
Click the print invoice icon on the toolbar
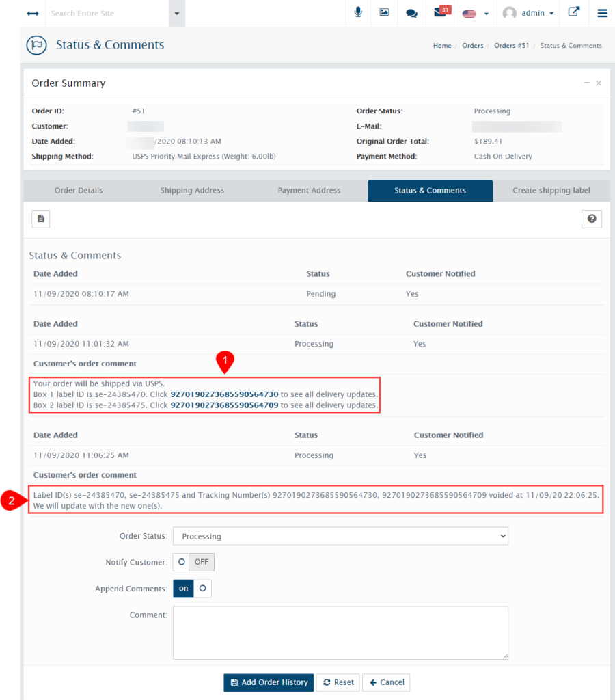click(40, 219)
